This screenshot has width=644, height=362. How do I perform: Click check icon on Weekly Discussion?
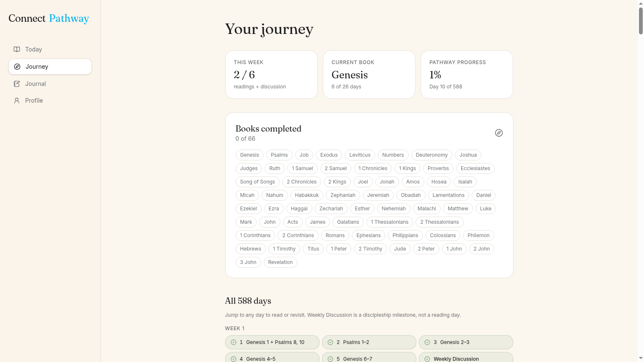427,359
